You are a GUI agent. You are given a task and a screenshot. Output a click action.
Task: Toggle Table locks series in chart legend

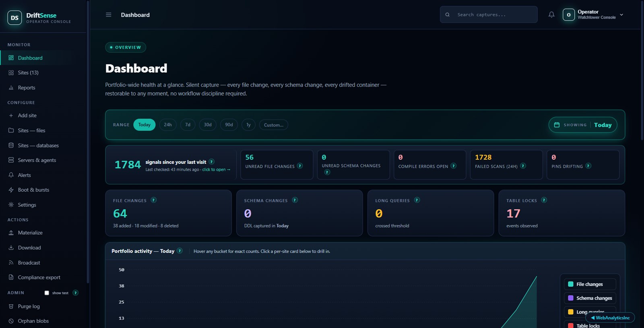(x=590, y=324)
